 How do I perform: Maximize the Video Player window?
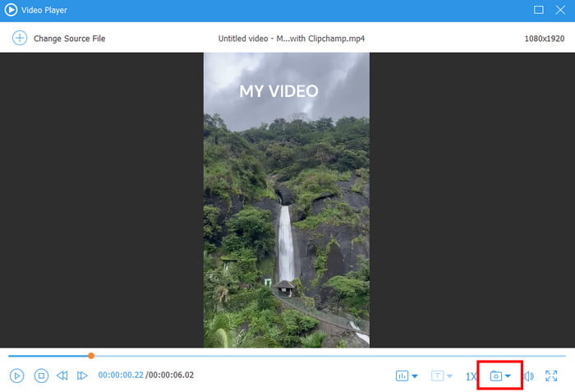(x=538, y=10)
